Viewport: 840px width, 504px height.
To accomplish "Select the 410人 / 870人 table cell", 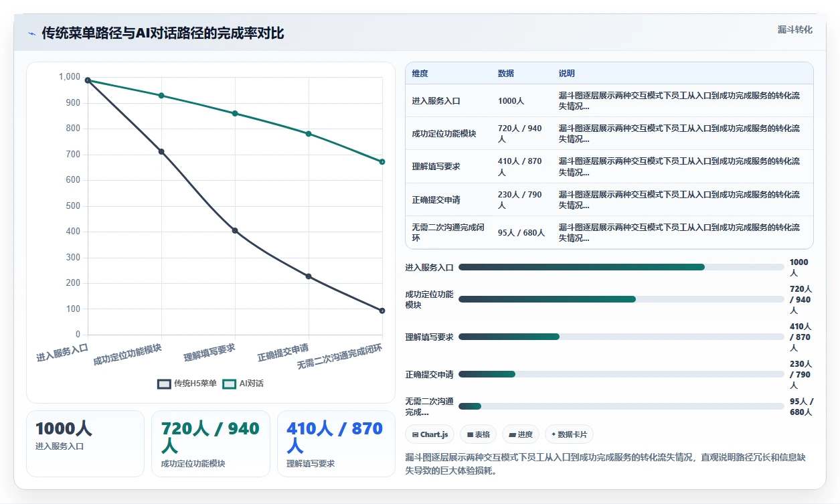I will click(522, 167).
